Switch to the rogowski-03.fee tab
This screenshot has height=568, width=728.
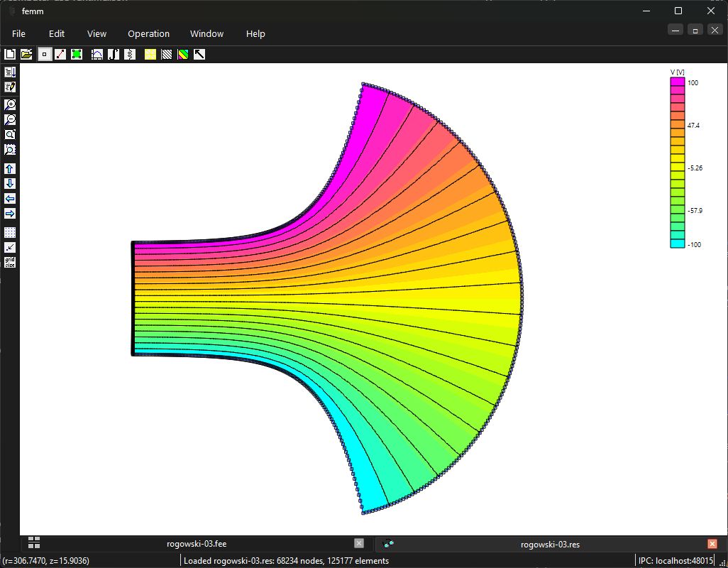pyautogui.click(x=197, y=544)
